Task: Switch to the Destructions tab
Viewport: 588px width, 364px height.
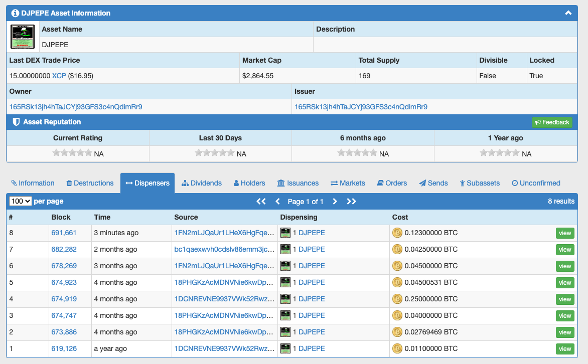Action: tap(90, 183)
